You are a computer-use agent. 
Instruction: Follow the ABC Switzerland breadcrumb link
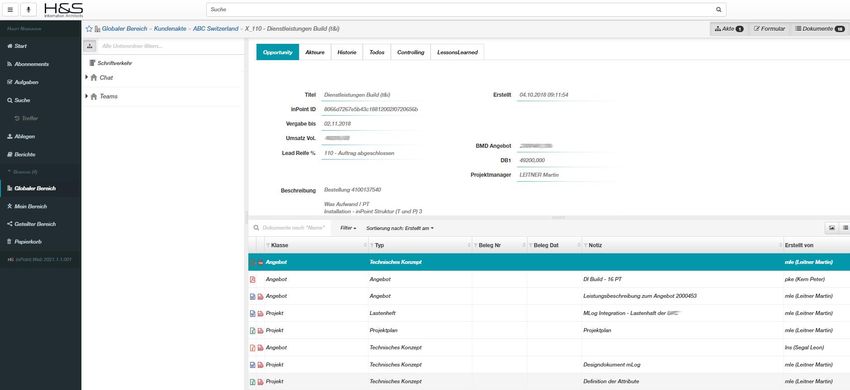click(216, 29)
